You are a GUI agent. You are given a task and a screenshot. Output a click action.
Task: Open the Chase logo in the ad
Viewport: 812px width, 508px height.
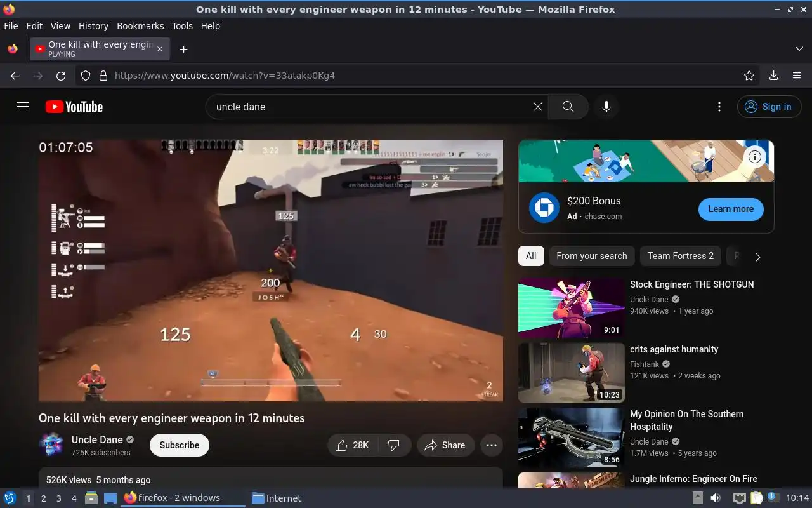pyautogui.click(x=544, y=208)
